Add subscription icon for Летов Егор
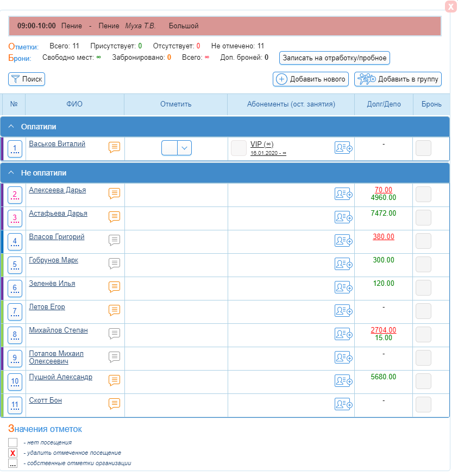 click(x=343, y=311)
